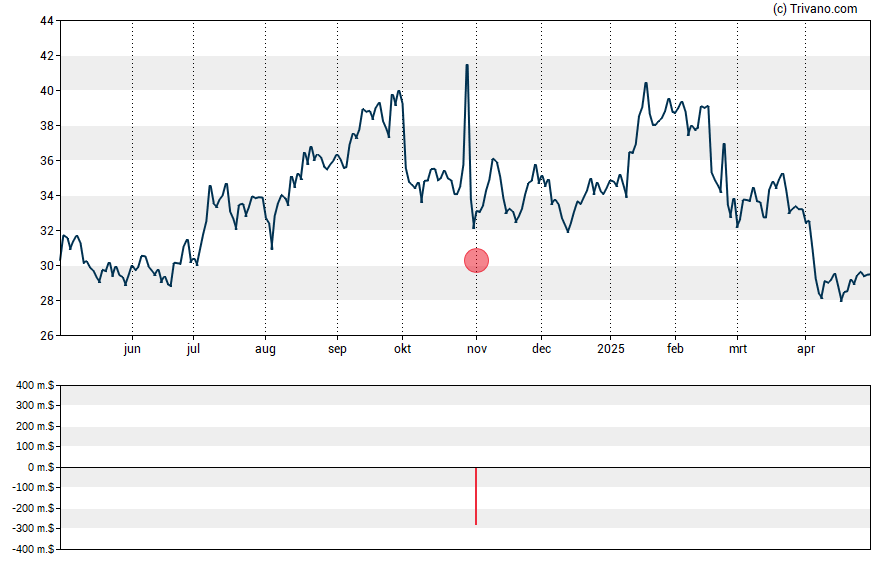Click the red negative volume bar
Image resolution: width=888 pixels, height=565 pixels.
476,496
